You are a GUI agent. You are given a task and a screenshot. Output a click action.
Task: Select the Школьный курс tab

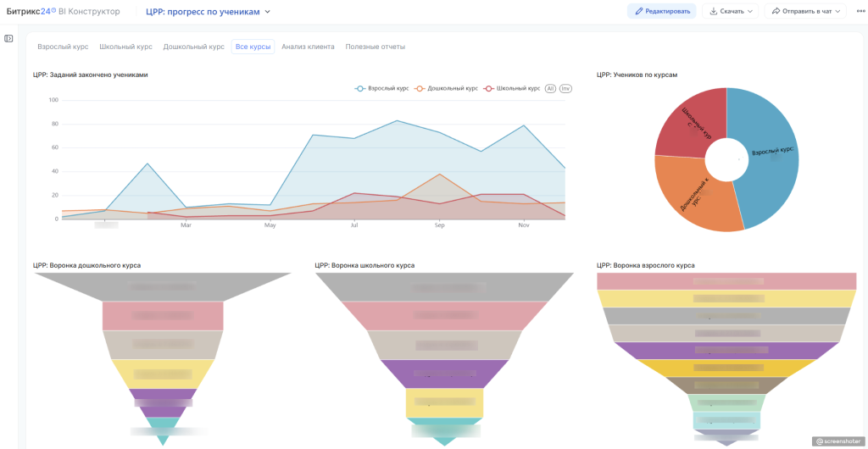(x=125, y=47)
